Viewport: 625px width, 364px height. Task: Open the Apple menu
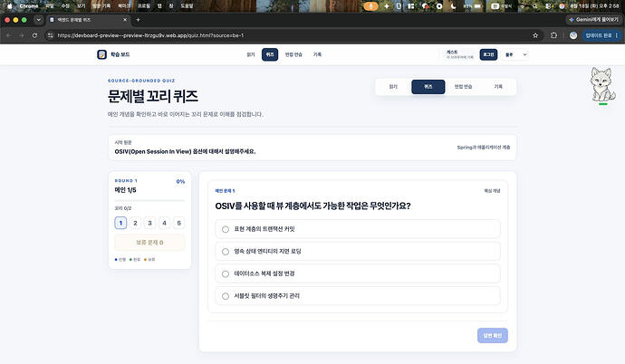point(10,6)
